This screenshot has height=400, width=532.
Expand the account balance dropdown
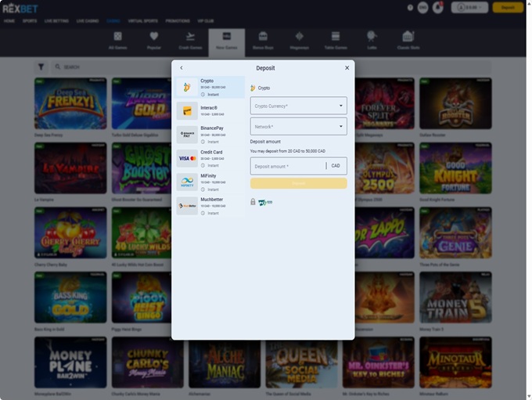coord(469,8)
